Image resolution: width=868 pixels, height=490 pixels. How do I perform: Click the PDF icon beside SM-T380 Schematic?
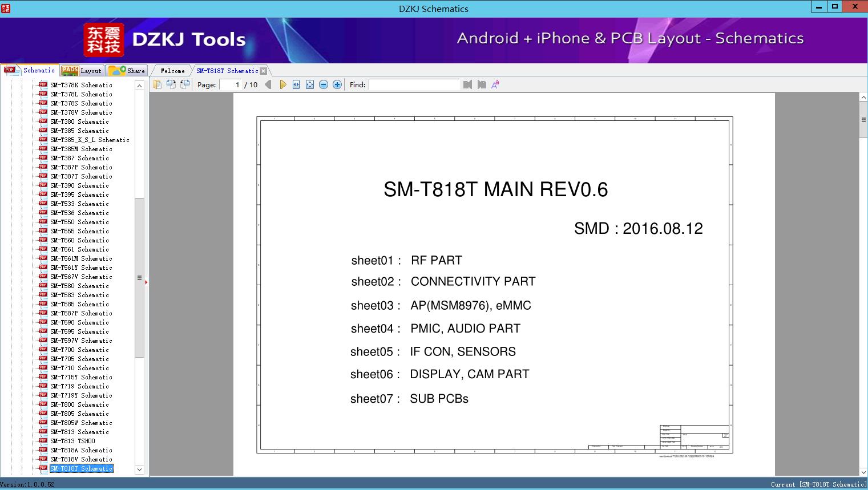click(x=43, y=121)
